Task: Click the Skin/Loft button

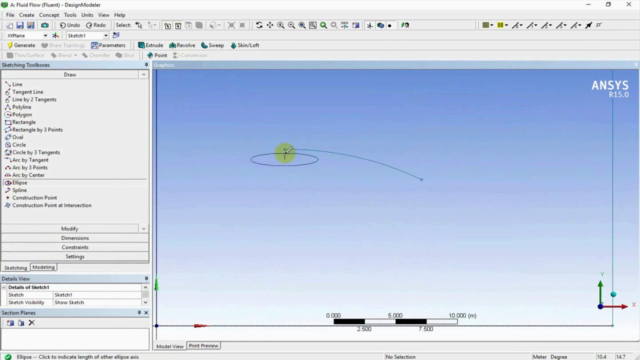Action: tap(245, 45)
